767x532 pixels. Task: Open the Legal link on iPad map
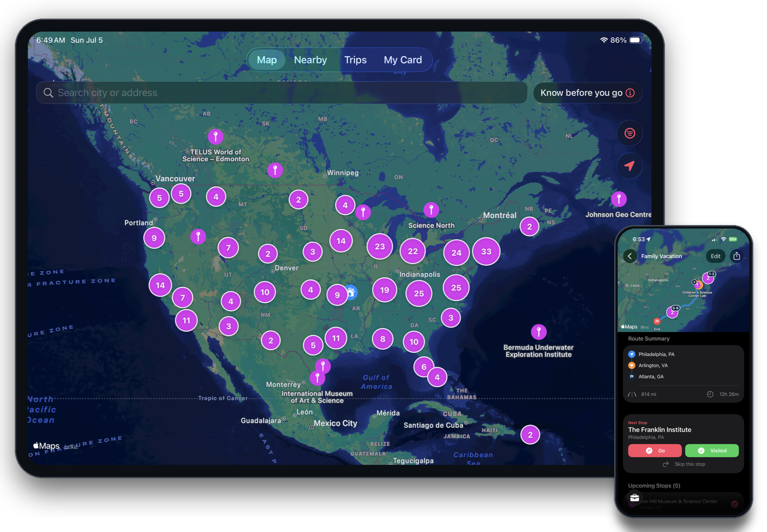[x=71, y=447]
